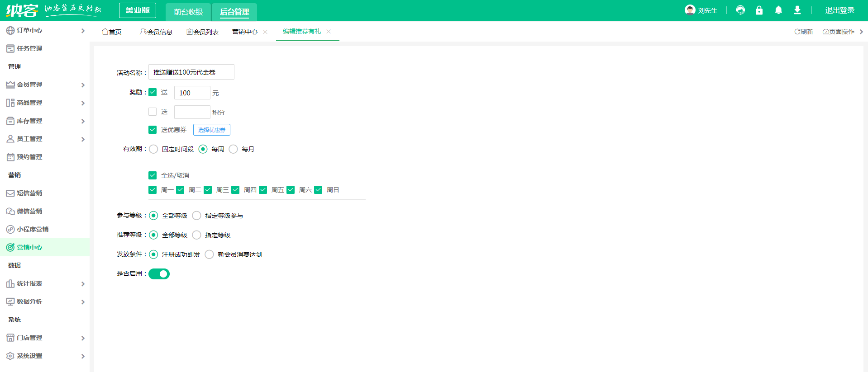Image resolution: width=868 pixels, height=372 pixels.
Task: Open 任务管理 in the sidebar
Action: coord(29,48)
